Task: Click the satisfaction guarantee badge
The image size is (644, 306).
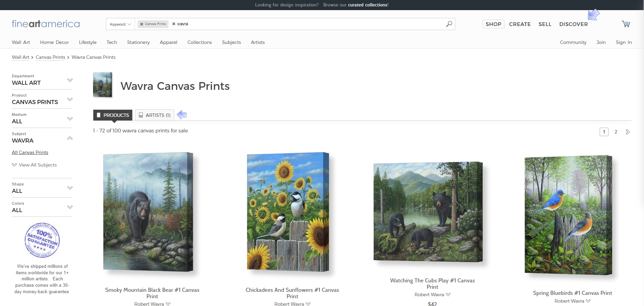Action: click(x=42, y=240)
